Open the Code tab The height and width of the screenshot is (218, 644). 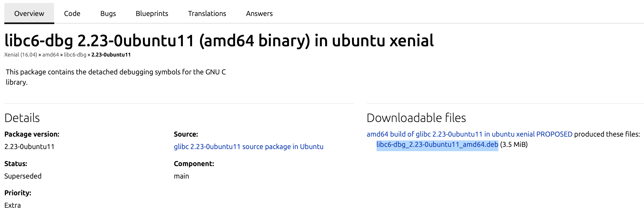tap(72, 14)
